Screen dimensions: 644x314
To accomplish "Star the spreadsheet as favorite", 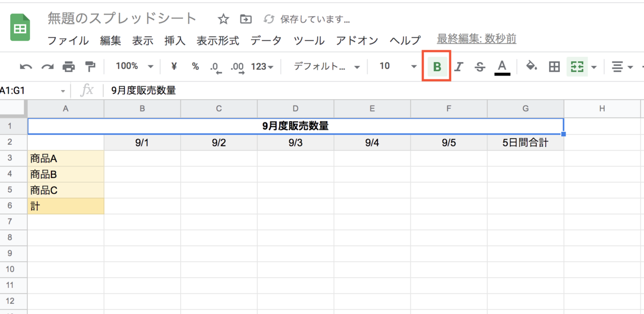I will 223,19.
